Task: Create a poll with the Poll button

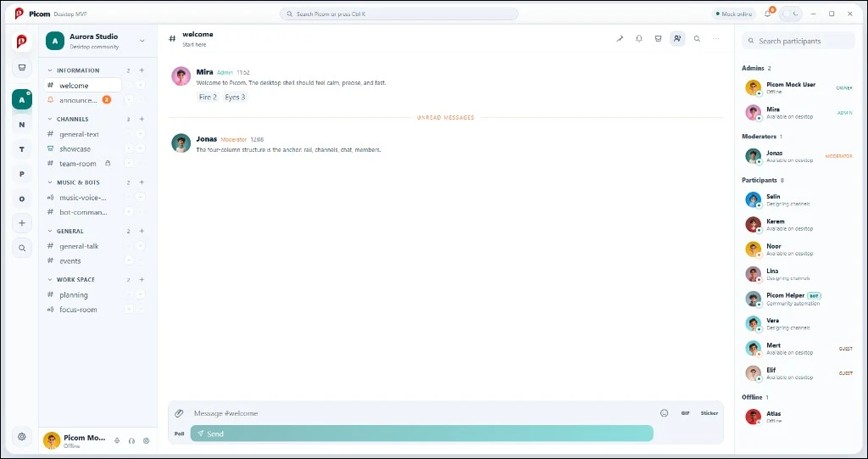Action: click(180, 434)
